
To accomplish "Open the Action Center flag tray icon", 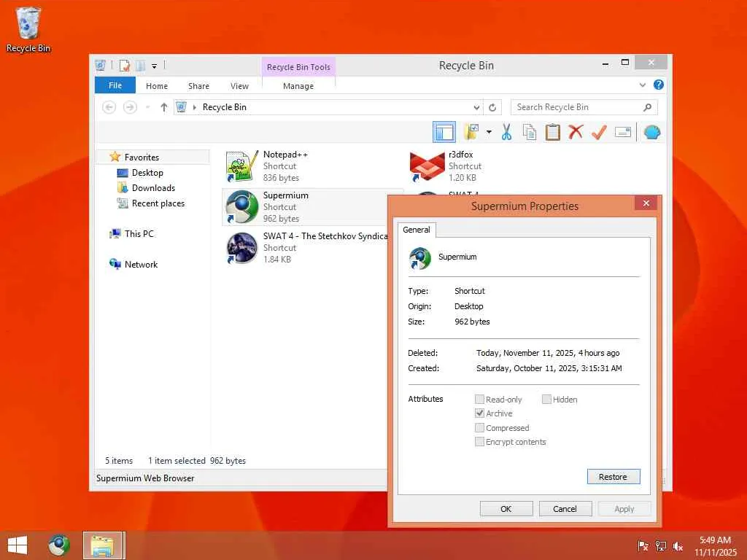I will [x=643, y=545].
